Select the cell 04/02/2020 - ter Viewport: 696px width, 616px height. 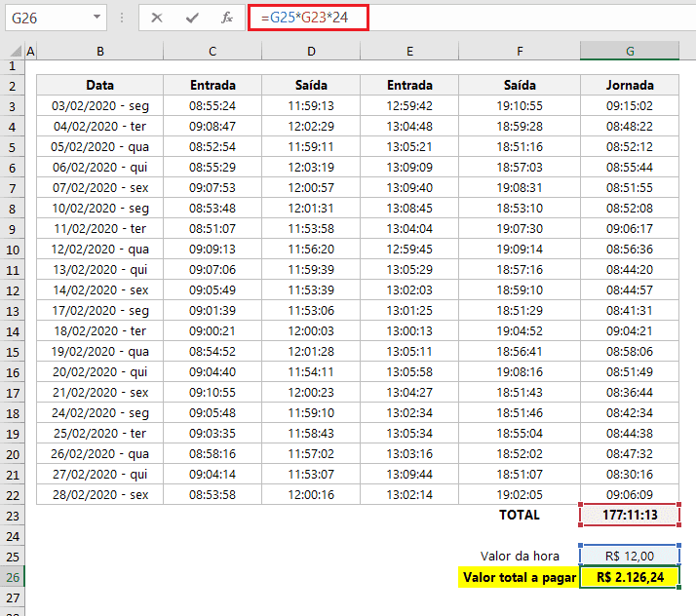pos(100,126)
